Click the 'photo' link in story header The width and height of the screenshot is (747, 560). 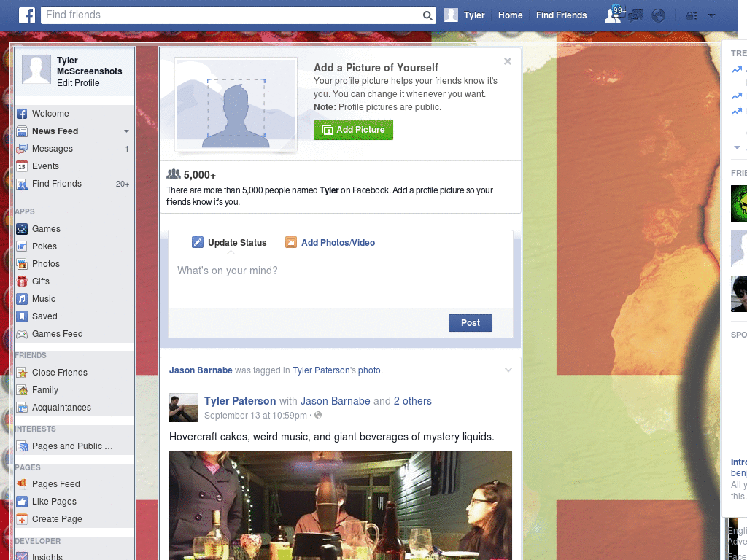click(369, 370)
